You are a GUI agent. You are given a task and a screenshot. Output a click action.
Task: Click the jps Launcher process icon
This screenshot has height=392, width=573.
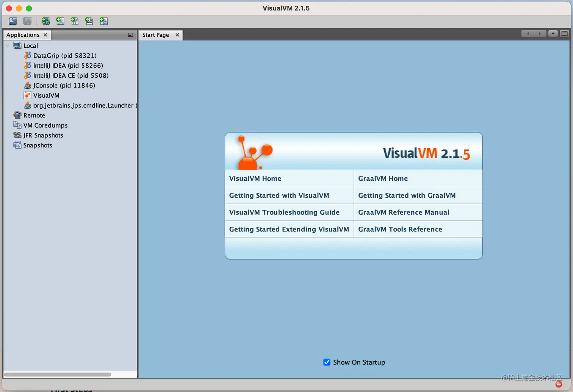(x=27, y=105)
